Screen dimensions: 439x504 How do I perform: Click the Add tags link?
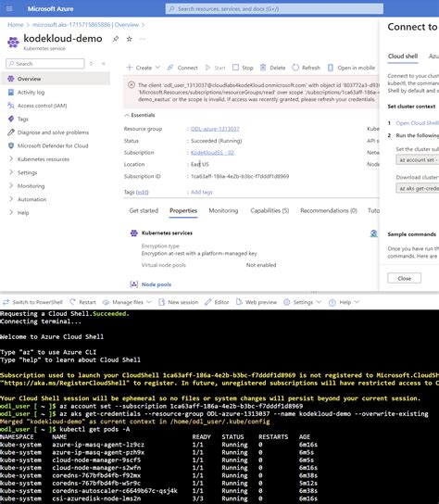click(202, 192)
